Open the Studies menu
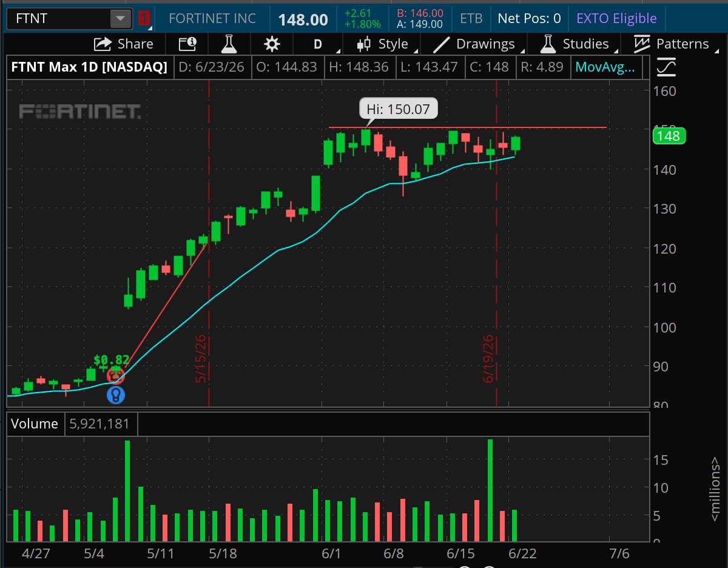The width and height of the screenshot is (728, 568). [x=578, y=44]
